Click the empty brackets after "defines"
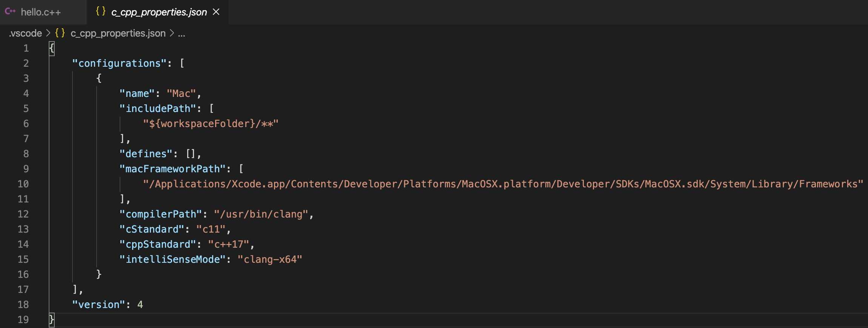Image resolution: width=868 pixels, height=328 pixels. [190, 154]
